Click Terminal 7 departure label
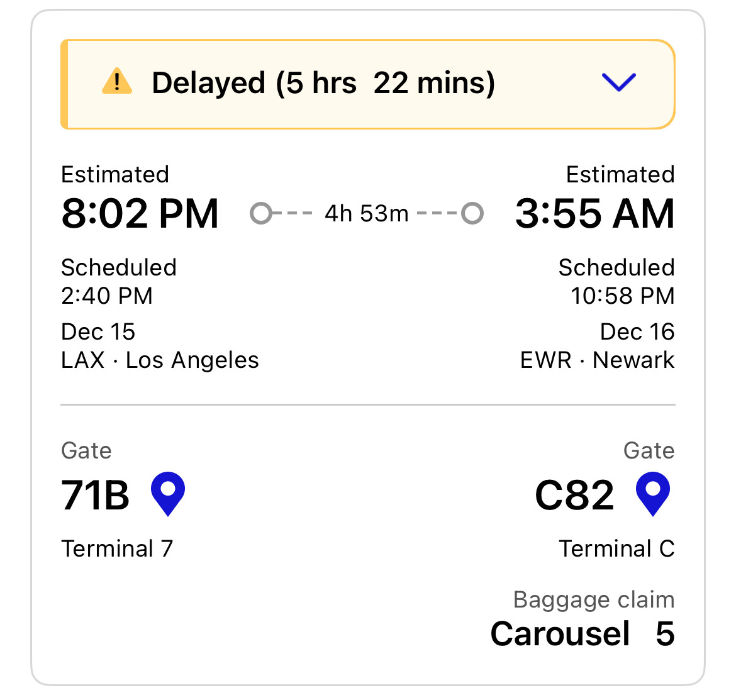 (x=117, y=549)
